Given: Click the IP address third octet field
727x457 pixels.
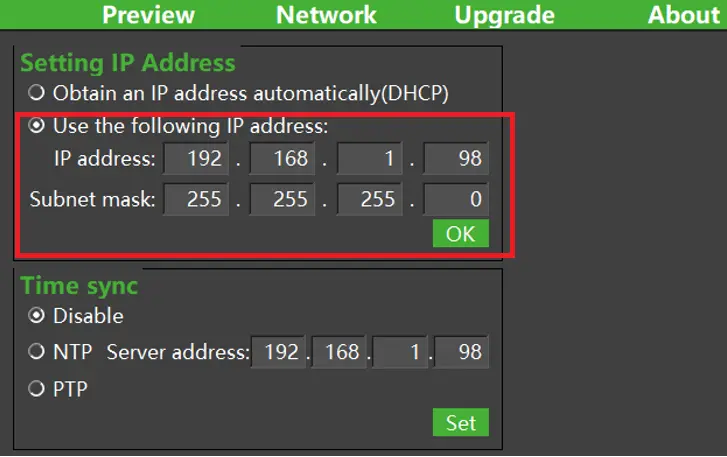Looking at the screenshot, I should pos(369,159).
